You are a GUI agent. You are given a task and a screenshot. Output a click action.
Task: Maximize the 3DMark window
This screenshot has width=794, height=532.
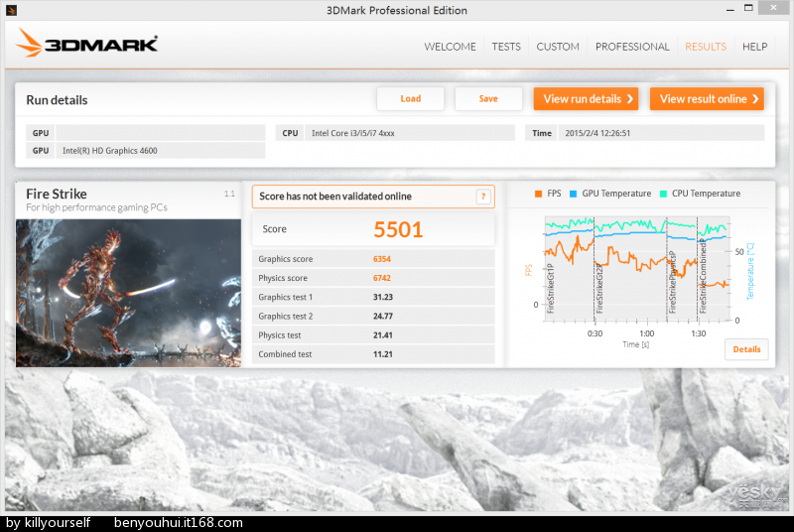tap(748, 8)
